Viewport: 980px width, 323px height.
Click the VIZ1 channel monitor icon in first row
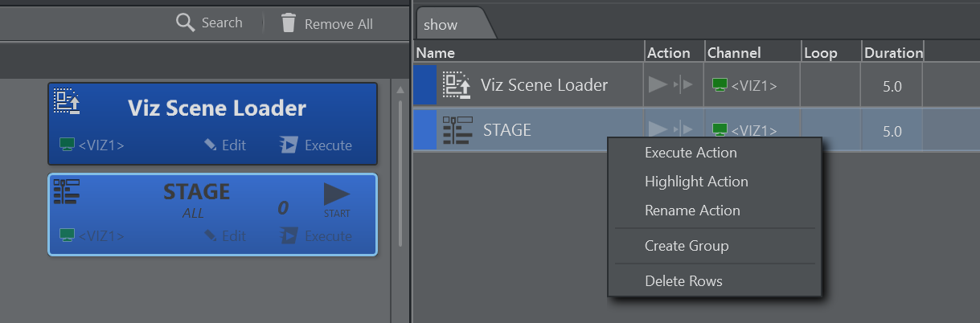(x=720, y=84)
